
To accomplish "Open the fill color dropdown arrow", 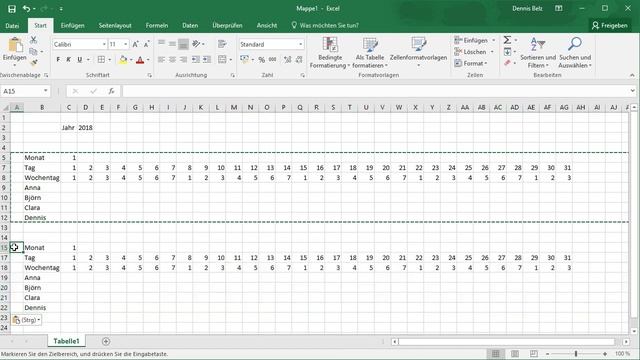I will coord(131,60).
